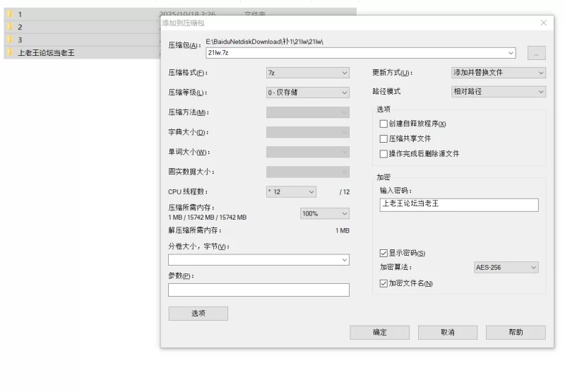Click the 输入密码 text field

[x=458, y=204]
